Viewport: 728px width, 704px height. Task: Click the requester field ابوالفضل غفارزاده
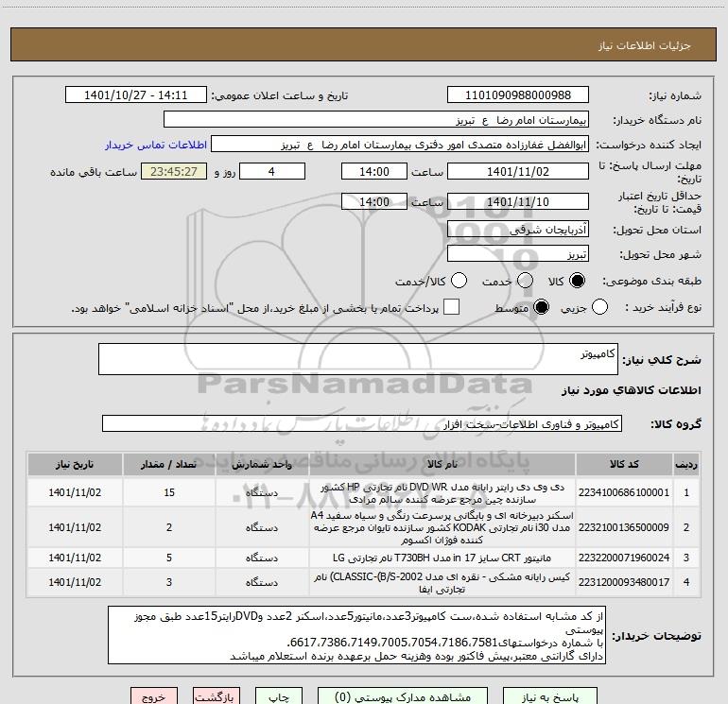(x=400, y=145)
